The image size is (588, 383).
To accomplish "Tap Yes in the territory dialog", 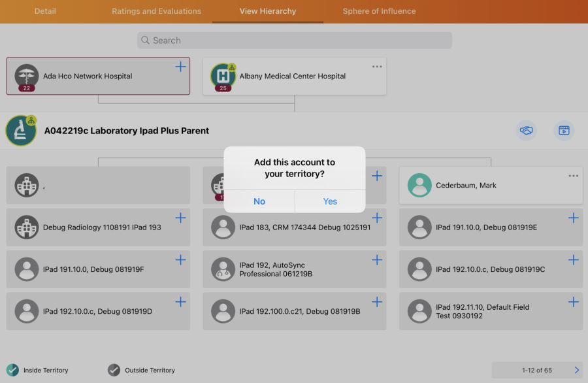I will pos(330,201).
